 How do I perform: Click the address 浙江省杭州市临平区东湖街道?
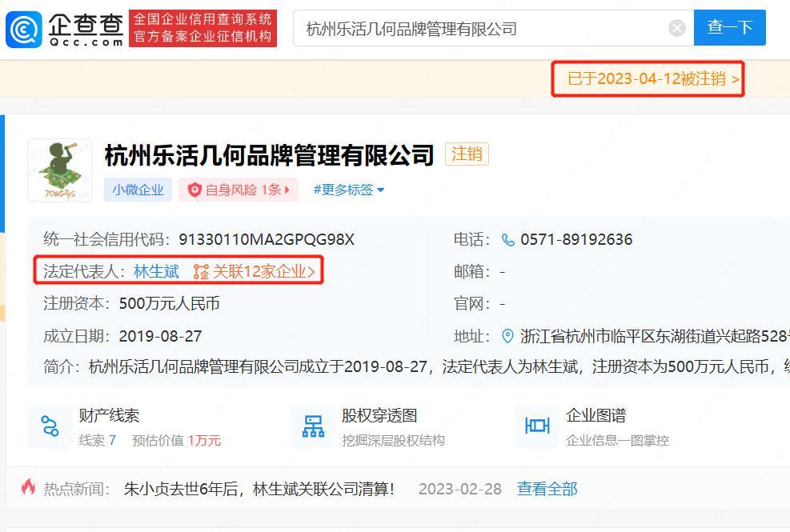[x=655, y=336]
